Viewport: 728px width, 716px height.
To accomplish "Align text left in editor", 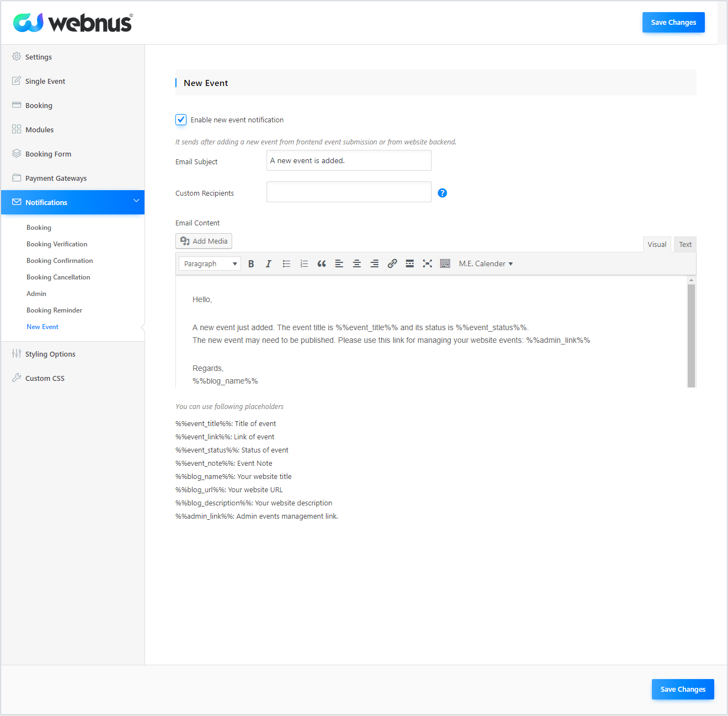I will click(x=339, y=264).
